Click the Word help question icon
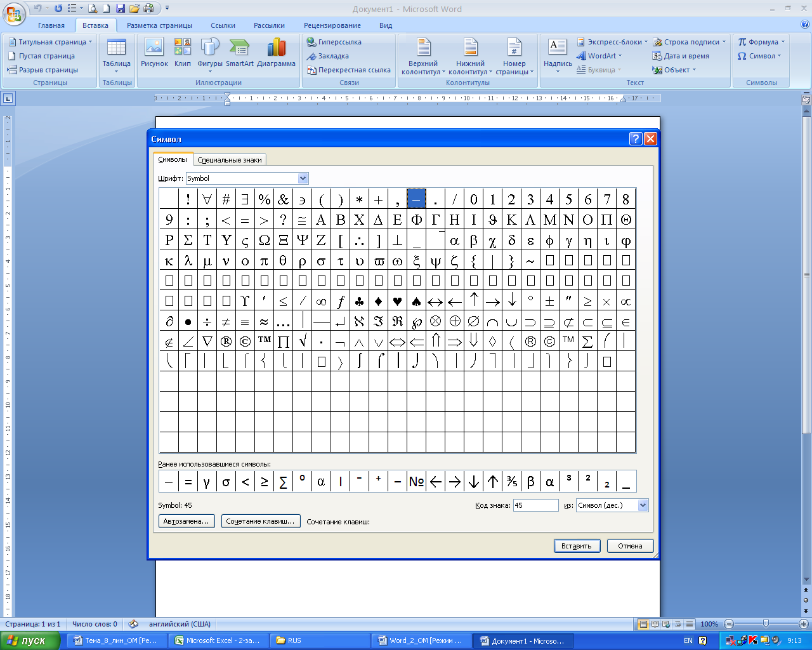 click(804, 25)
